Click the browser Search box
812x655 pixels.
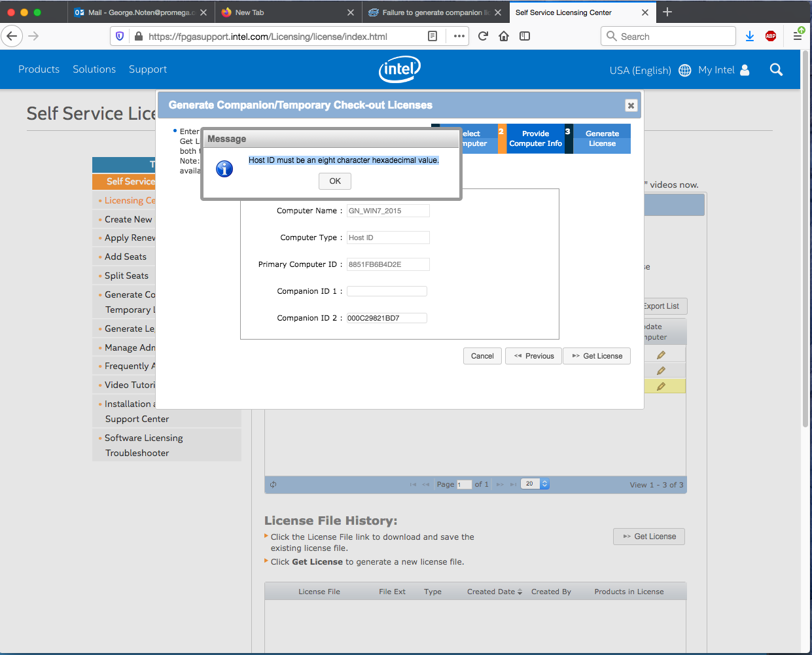click(x=668, y=36)
